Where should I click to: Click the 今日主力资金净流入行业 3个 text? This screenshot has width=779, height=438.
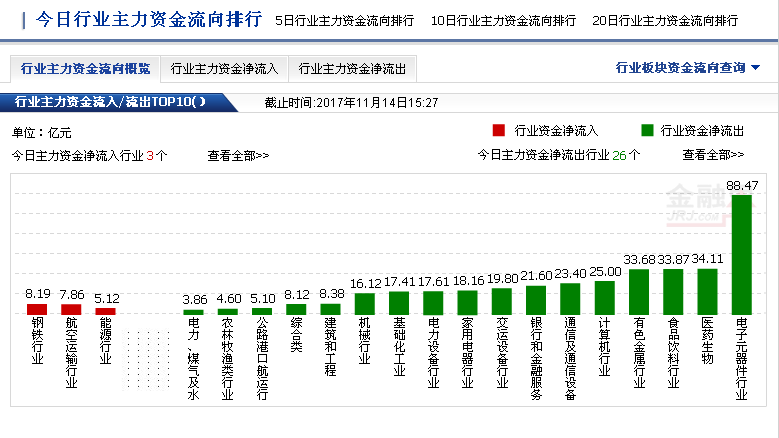pyautogui.click(x=89, y=156)
